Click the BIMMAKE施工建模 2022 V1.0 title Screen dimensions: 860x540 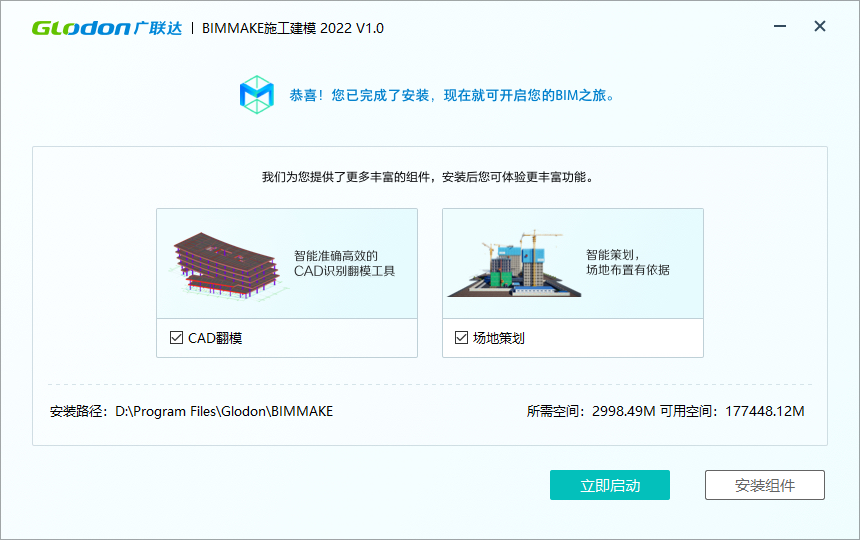point(293,28)
